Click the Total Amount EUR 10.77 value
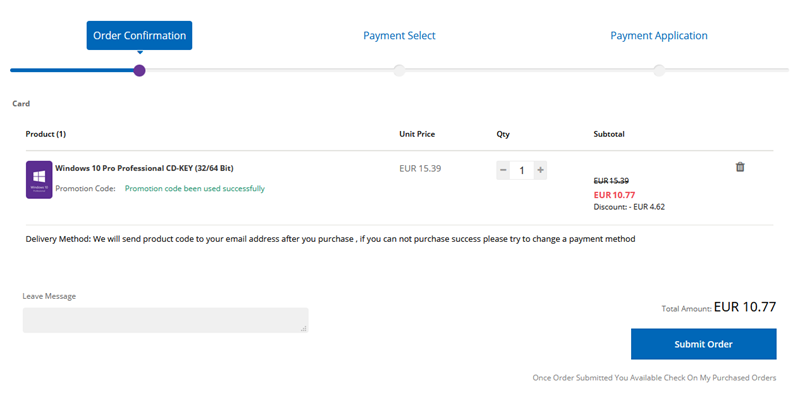800x407 pixels. pyautogui.click(x=745, y=307)
